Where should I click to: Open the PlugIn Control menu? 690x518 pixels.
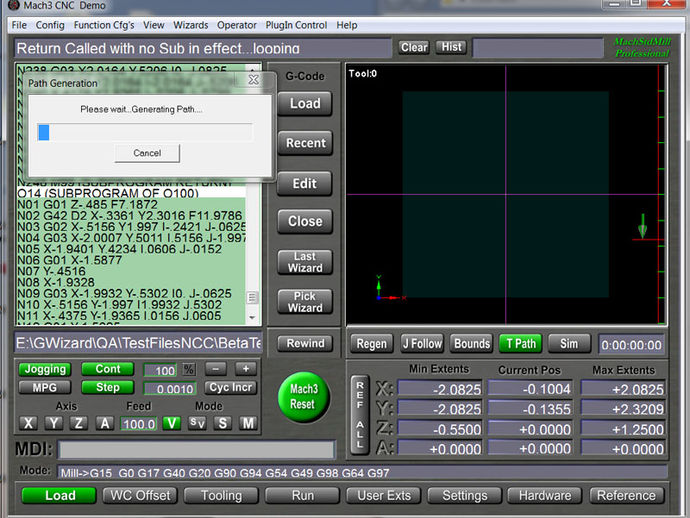pos(296,25)
